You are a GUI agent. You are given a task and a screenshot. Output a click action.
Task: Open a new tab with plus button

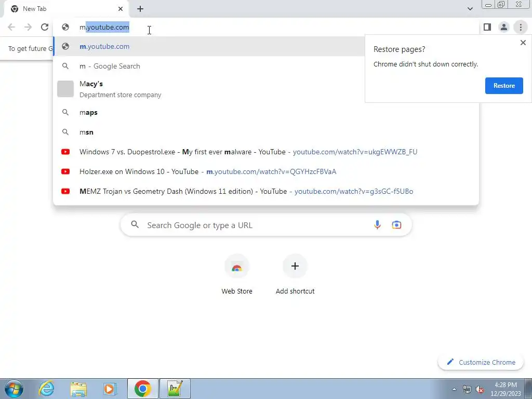tap(140, 9)
